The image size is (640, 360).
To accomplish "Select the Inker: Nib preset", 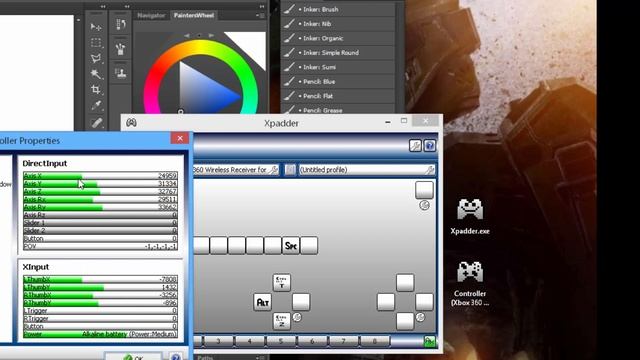I will tap(338, 24).
